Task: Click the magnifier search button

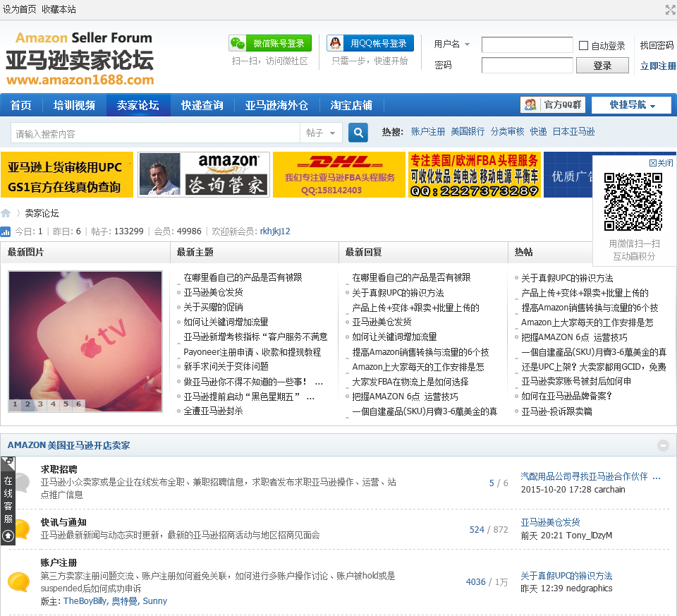Action: click(x=358, y=133)
